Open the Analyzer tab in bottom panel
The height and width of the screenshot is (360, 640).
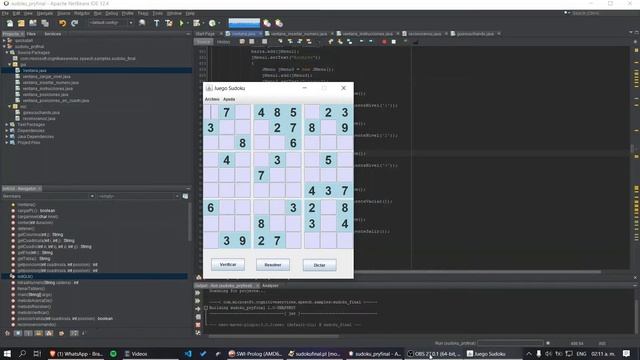click(270, 285)
